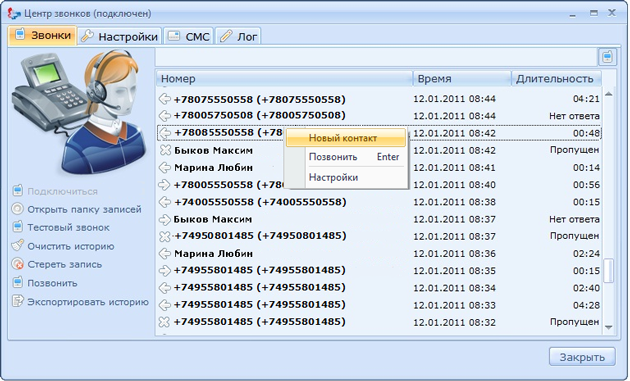Click missed-call icon of 08:32 row
Image resolution: width=630 pixels, height=381 pixels.
[165, 322]
